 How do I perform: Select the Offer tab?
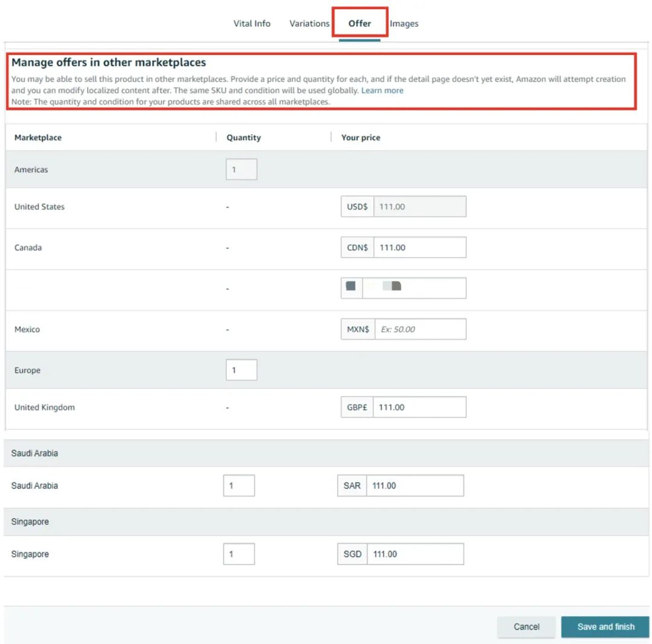(x=360, y=24)
